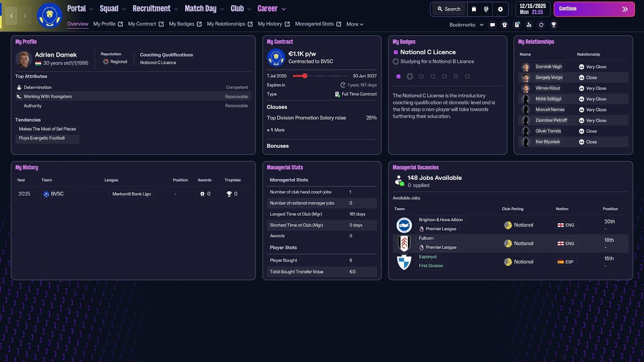Image resolution: width=644 pixels, height=362 pixels.
Task: Click the trophy icon in the BVSC history row
Action: [229, 194]
